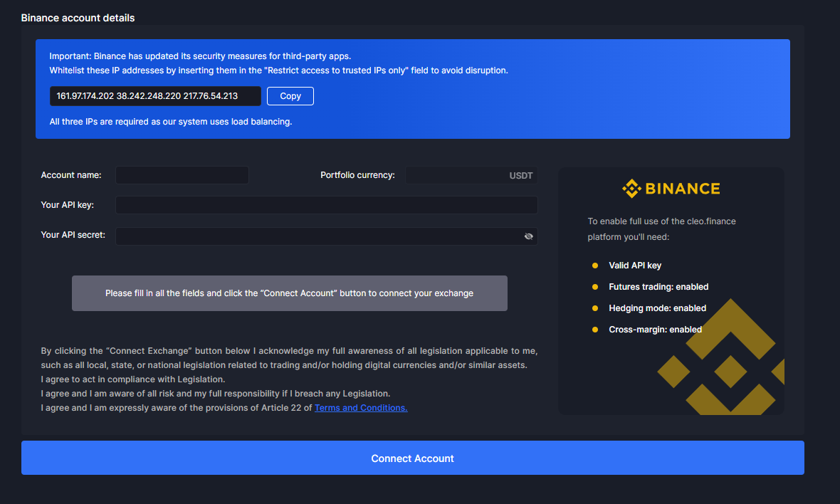Viewport: 840px width, 504px height.
Task: Click the Binance logo in info card
Action: 671,189
